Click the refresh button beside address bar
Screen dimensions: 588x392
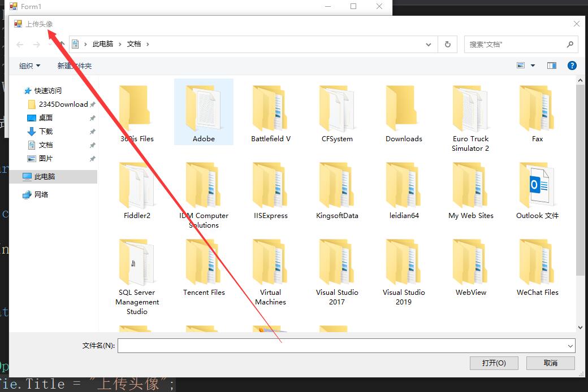click(x=447, y=44)
